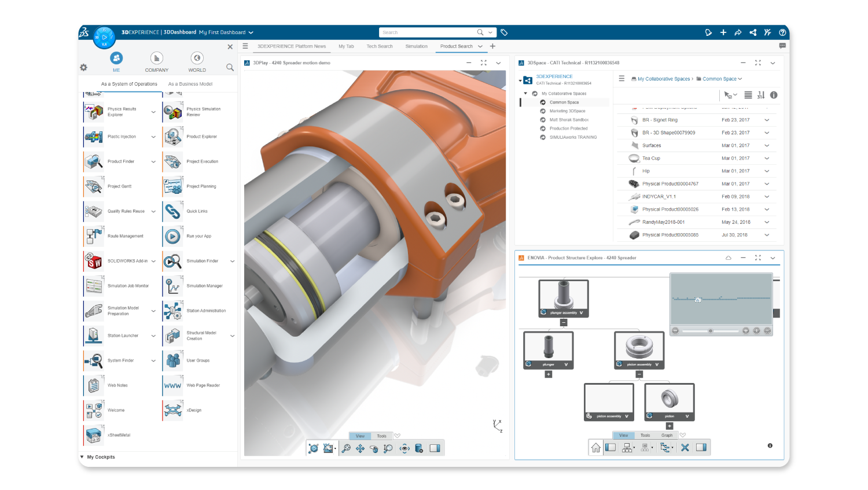Switch to the My Tab tab

click(346, 46)
